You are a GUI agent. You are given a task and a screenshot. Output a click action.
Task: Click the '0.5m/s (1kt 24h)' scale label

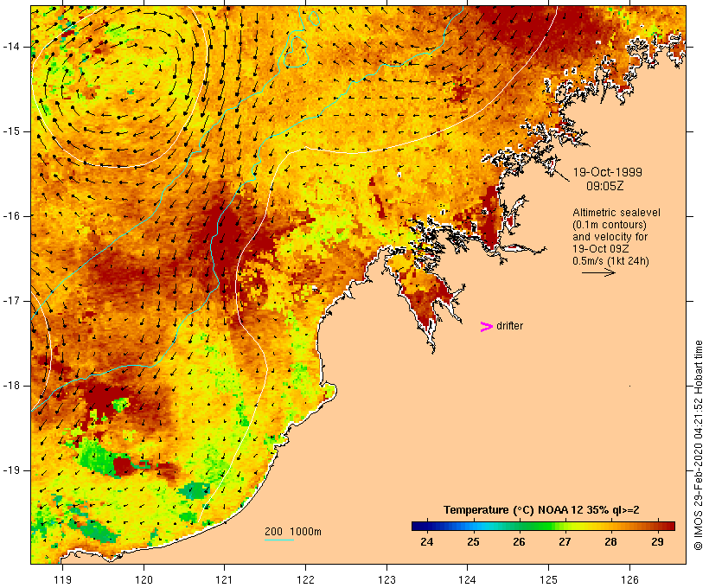pyautogui.click(x=611, y=261)
